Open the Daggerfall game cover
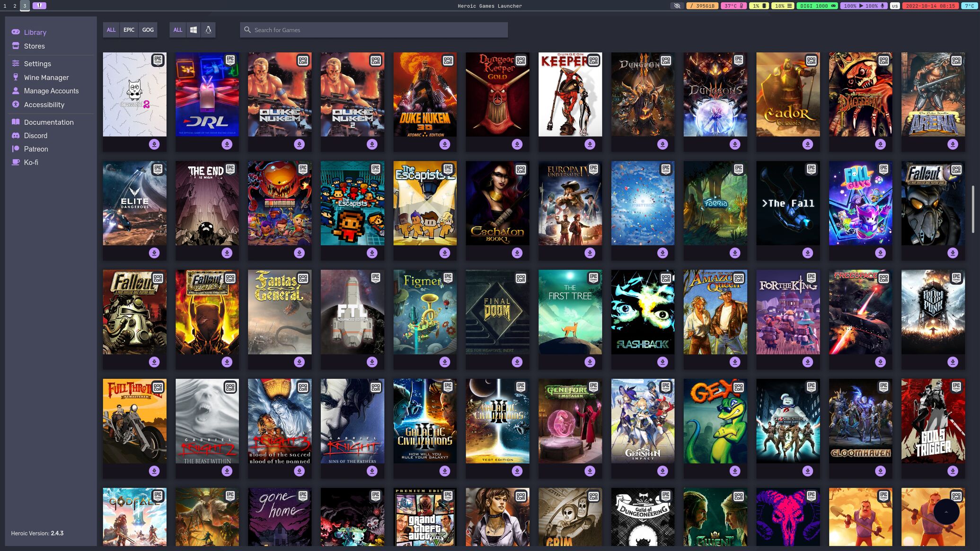The width and height of the screenshot is (980, 551). 861,95
